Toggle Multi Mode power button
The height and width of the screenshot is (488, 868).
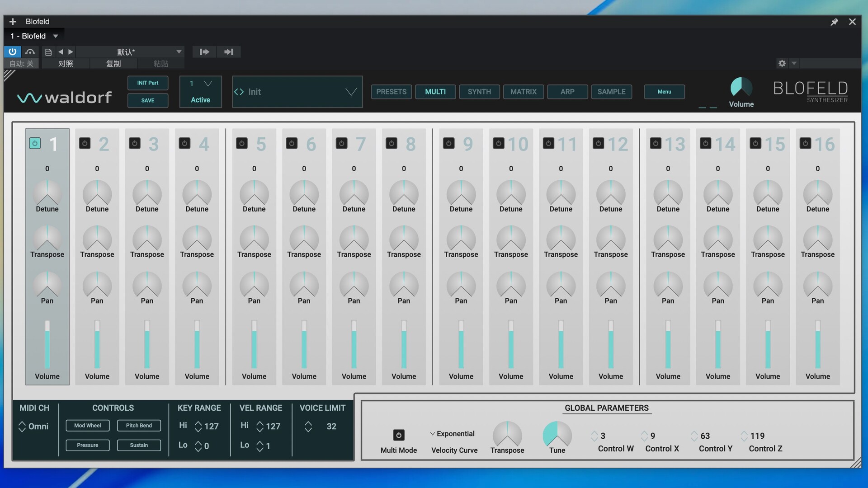[399, 435]
